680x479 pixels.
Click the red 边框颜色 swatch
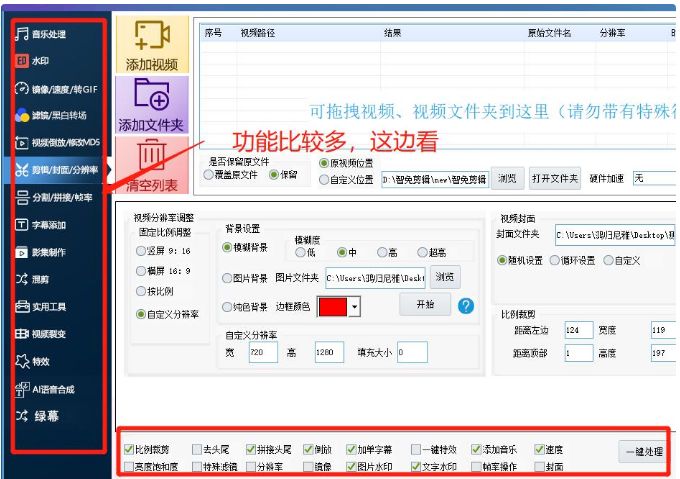click(332, 307)
